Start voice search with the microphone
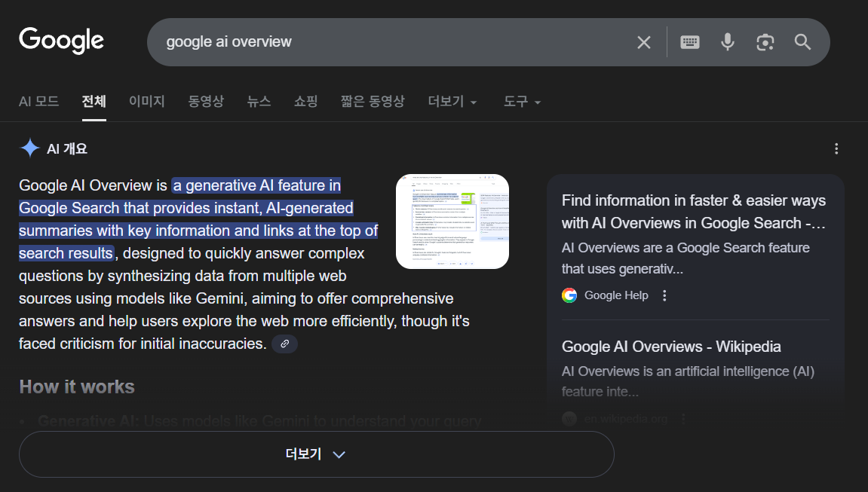The width and height of the screenshot is (868, 492). pos(727,42)
